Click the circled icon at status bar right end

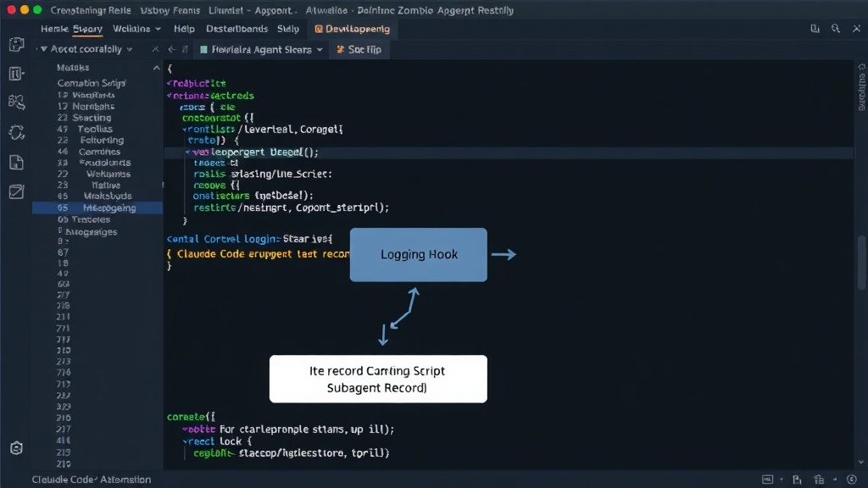(852, 480)
